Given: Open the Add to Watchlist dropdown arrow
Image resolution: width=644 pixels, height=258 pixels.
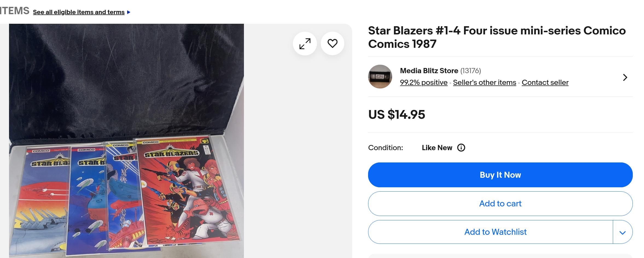Looking at the screenshot, I should [x=622, y=232].
